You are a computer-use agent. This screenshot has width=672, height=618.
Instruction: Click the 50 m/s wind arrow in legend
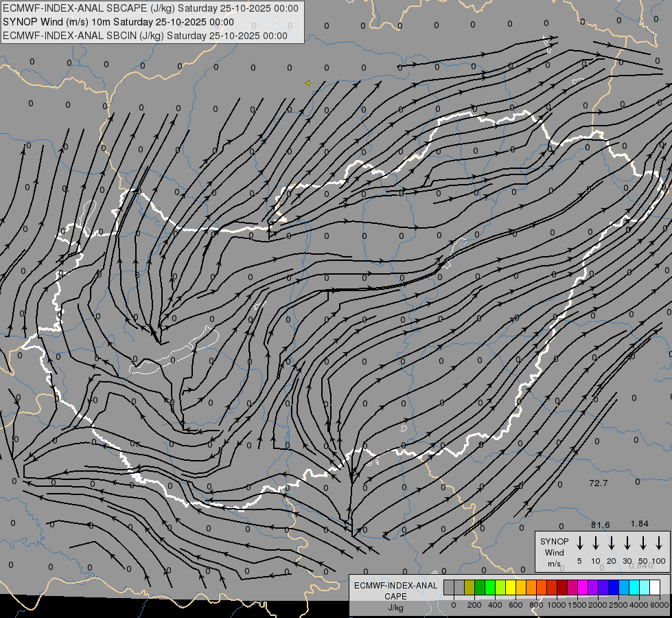[643, 543]
